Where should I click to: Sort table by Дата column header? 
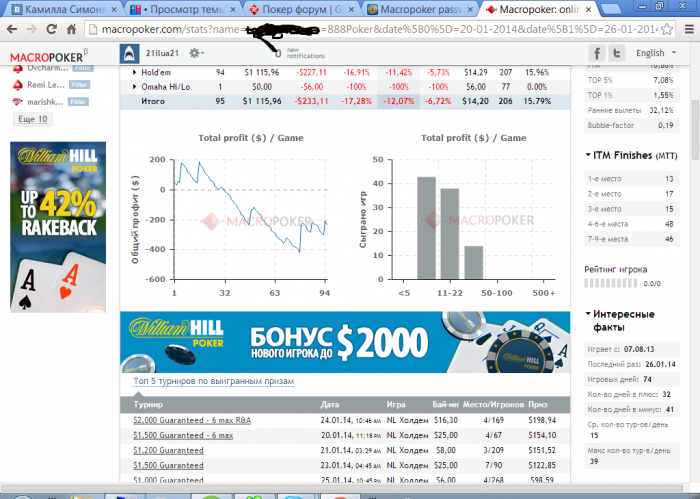[x=330, y=404]
